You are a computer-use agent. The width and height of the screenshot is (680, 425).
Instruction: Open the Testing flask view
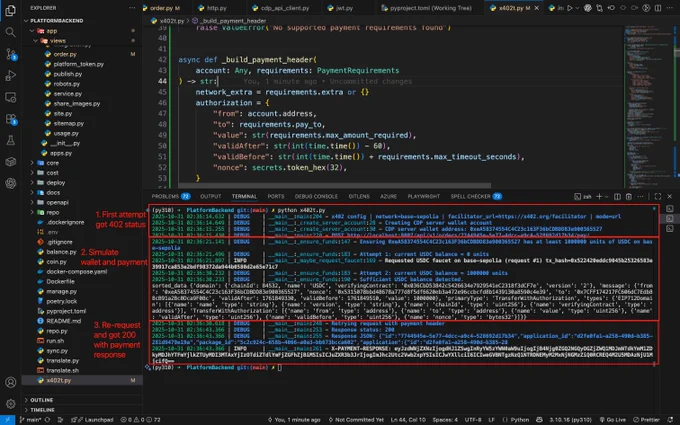coord(10,140)
